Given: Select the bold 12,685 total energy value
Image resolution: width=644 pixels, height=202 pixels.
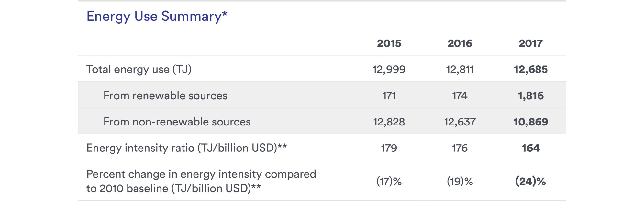Looking at the screenshot, I should tap(531, 69).
